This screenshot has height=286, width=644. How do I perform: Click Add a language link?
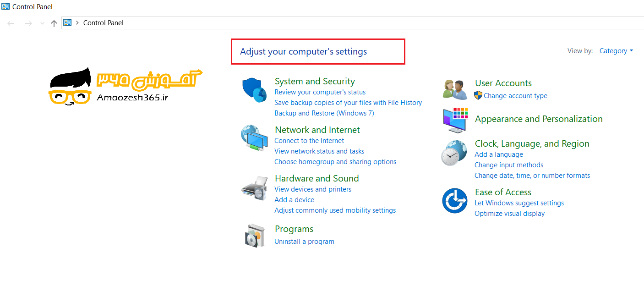(499, 154)
